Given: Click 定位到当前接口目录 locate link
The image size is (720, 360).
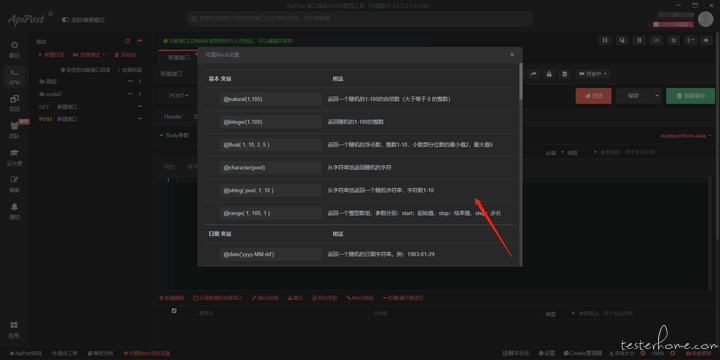Looking at the screenshot, I should 86,70.
